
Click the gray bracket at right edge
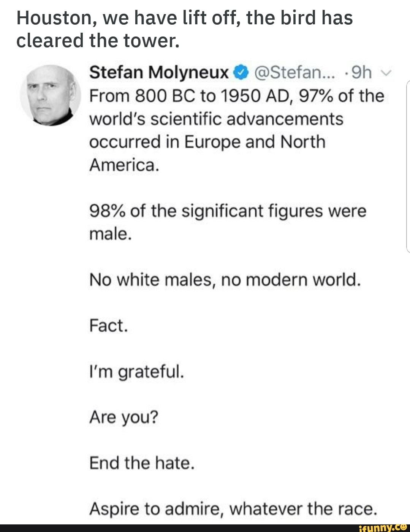[407, 166]
